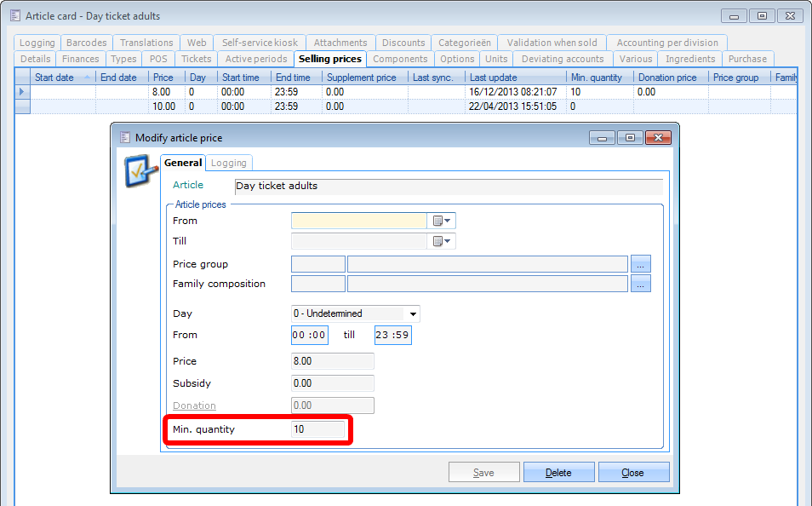Click the Modify article price title bar icon
This screenshot has height=506, width=812.
point(125,137)
